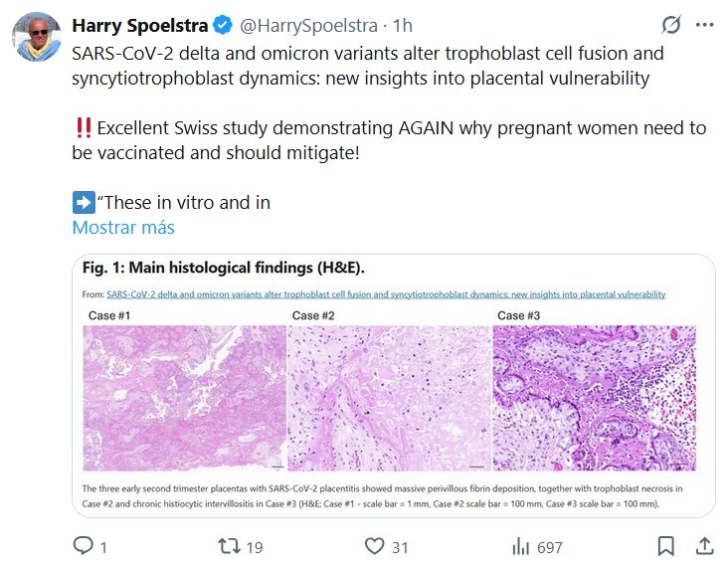Viewport: 728px width, 569px height.
Task: Click the Case #3 histology image
Action: click(595, 398)
